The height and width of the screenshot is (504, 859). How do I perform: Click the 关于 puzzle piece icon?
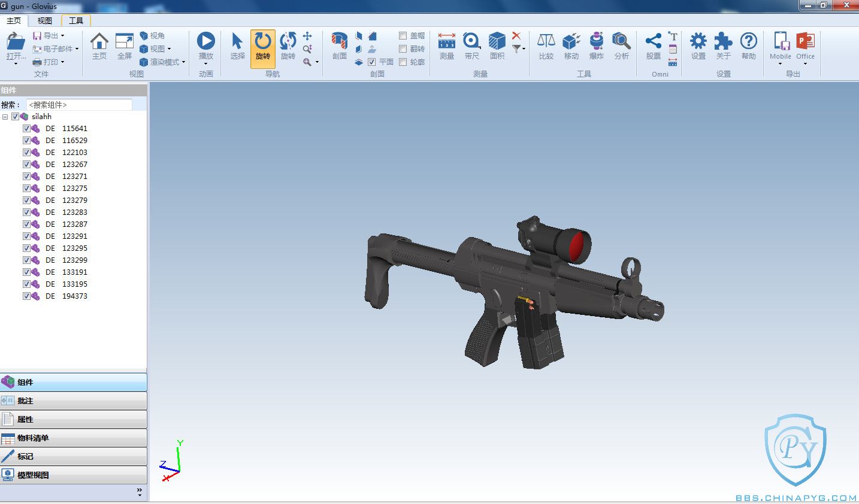pos(724,41)
